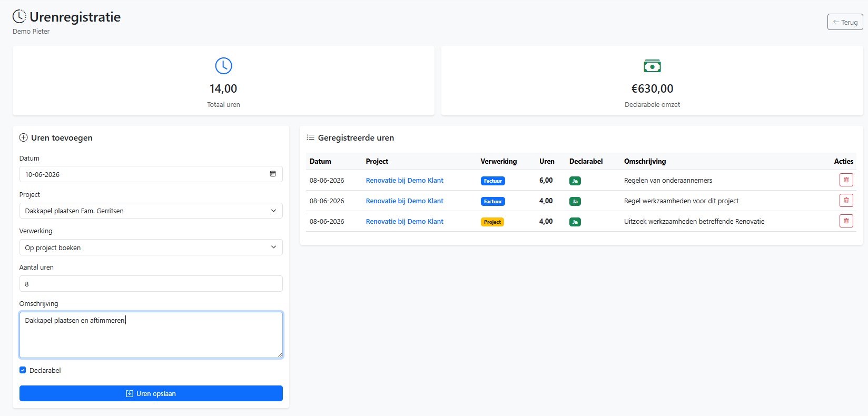Click the money icon above Declarabele omzet

pyautogui.click(x=652, y=66)
